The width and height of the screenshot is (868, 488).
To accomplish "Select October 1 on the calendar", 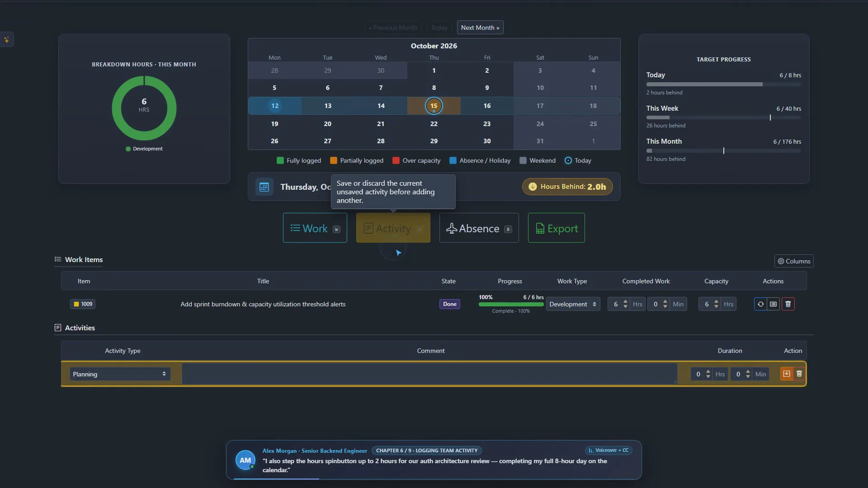I will pyautogui.click(x=434, y=70).
